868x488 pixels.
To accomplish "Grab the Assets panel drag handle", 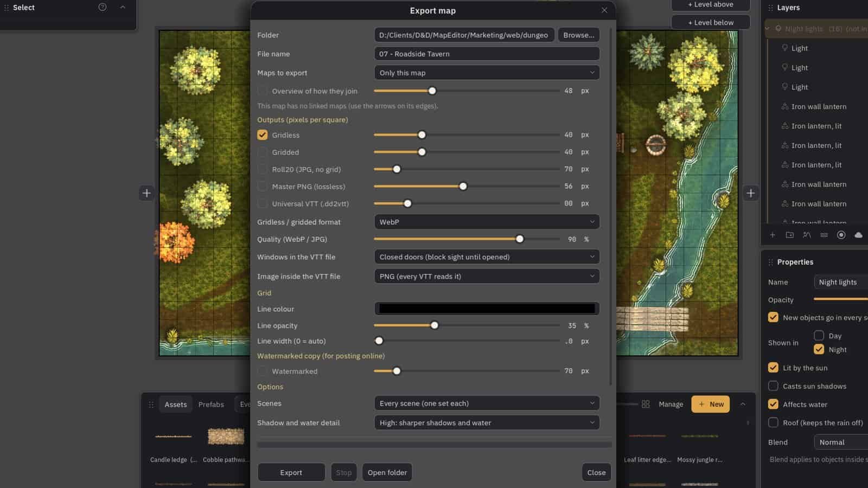I will (x=151, y=404).
